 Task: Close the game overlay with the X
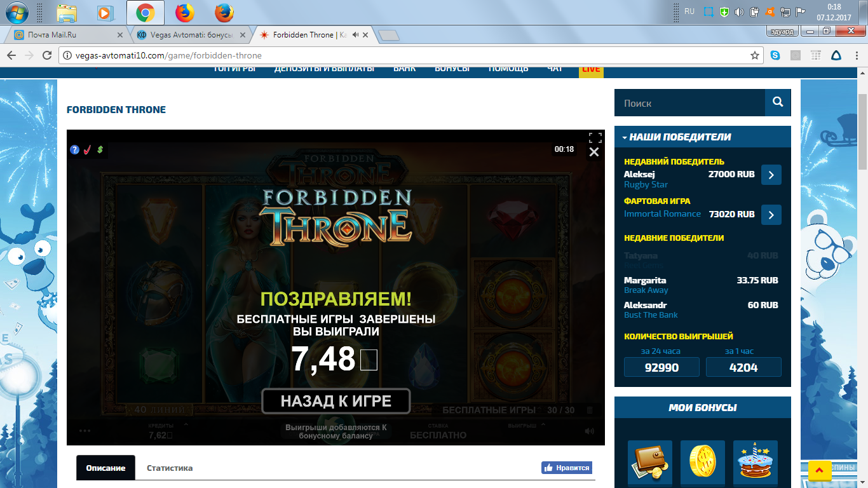point(594,152)
